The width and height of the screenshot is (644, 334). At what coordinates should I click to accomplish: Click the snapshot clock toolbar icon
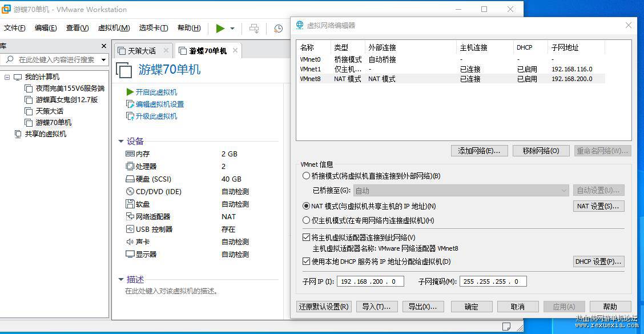[x=278, y=29]
